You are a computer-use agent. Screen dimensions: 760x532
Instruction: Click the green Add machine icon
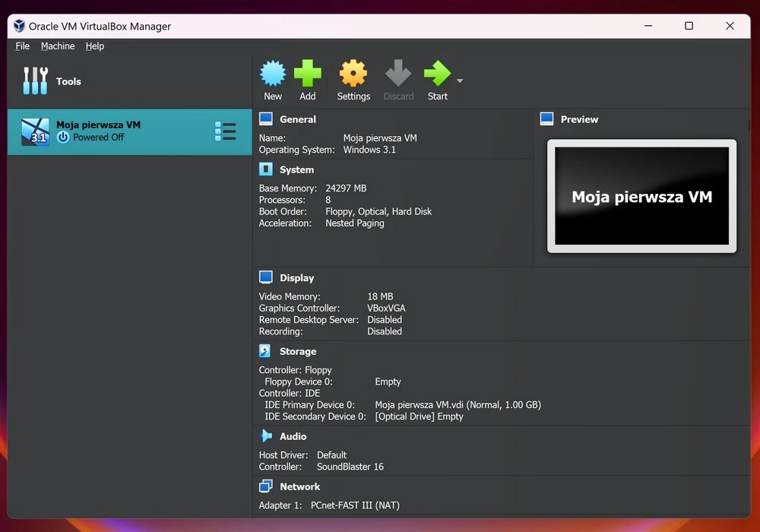(x=307, y=73)
